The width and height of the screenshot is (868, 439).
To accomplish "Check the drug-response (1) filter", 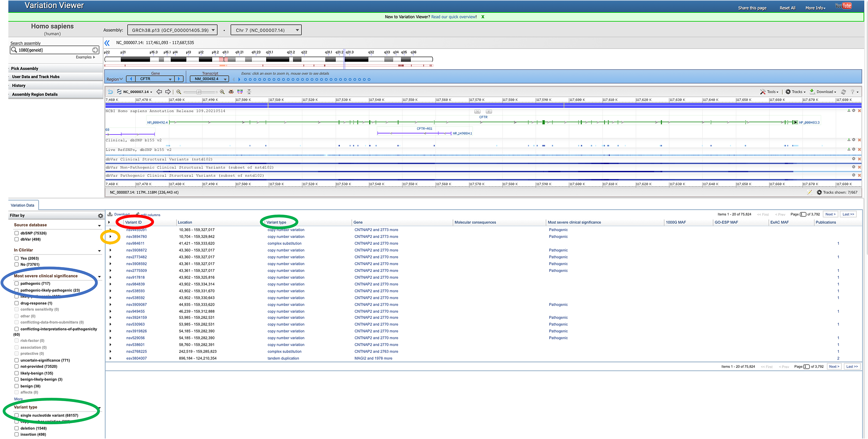I will (x=16, y=304).
